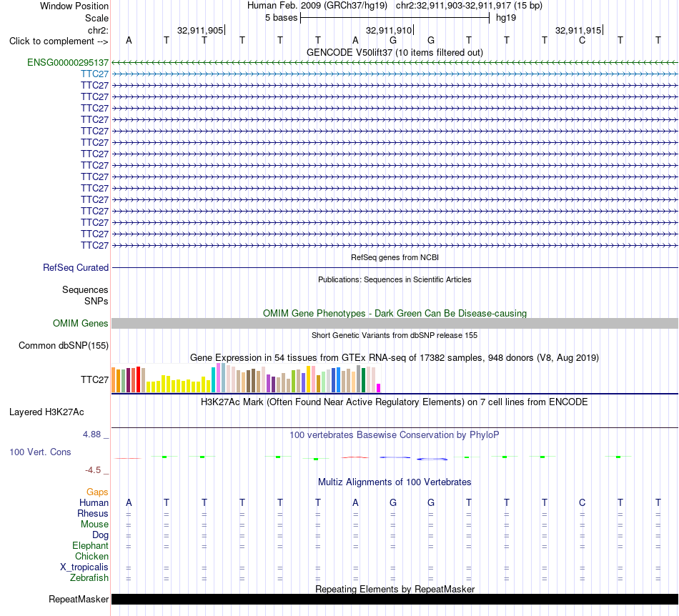Select the Mouse species label
Viewport: 679px width, 616px height.
94,525
